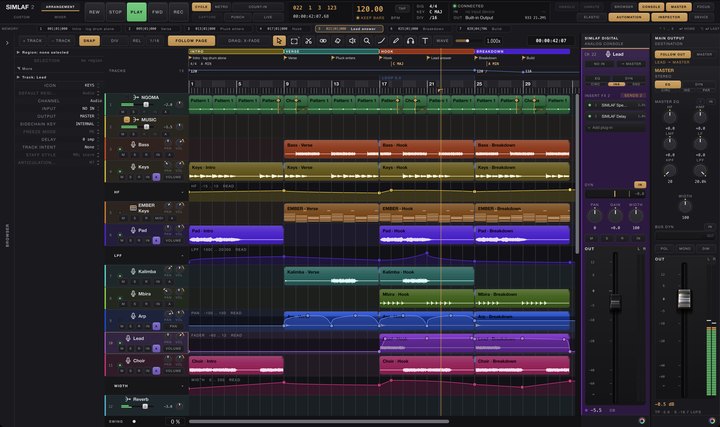Select the eraser tool
Viewport: 720px width, 427px height.
point(338,41)
